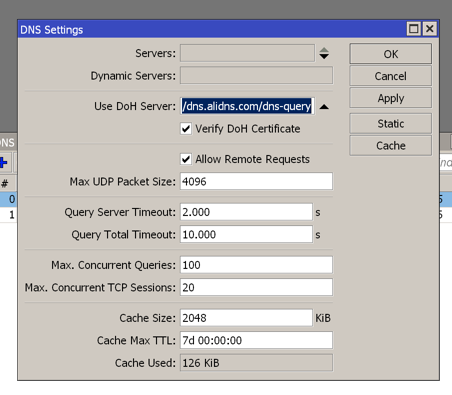Click the OK button
The width and height of the screenshot is (452, 395).
[x=390, y=54]
